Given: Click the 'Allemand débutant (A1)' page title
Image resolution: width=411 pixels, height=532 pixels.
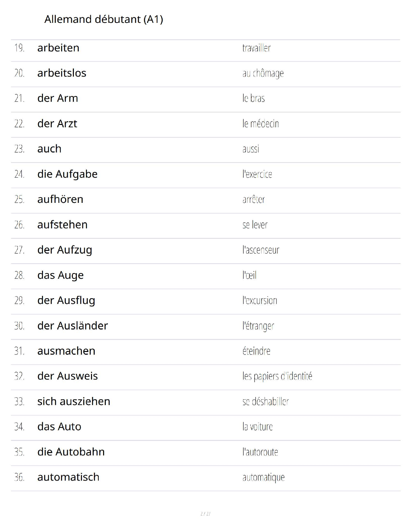Looking at the screenshot, I should pyautogui.click(x=104, y=19).
